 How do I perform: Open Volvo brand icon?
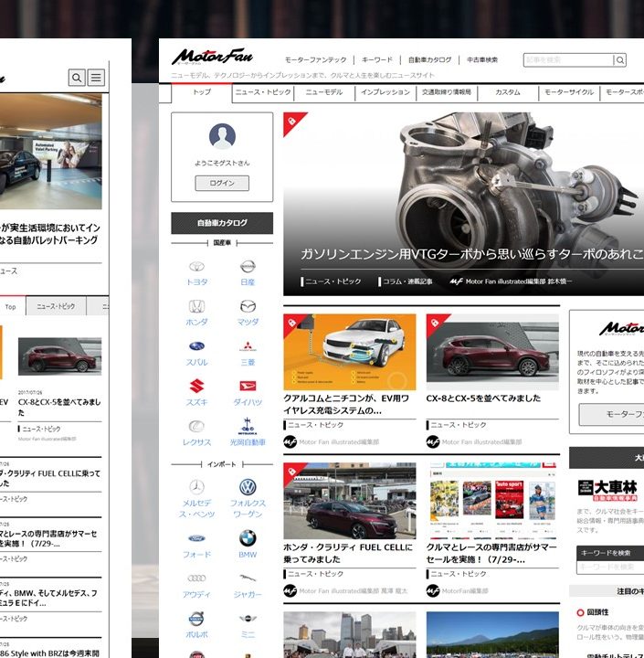point(196,619)
